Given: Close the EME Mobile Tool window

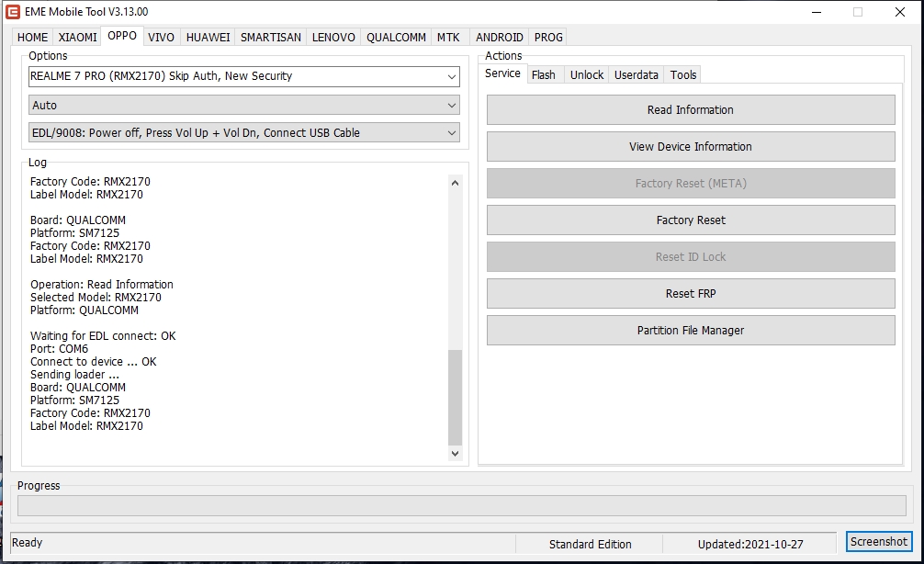Looking at the screenshot, I should pyautogui.click(x=900, y=12).
